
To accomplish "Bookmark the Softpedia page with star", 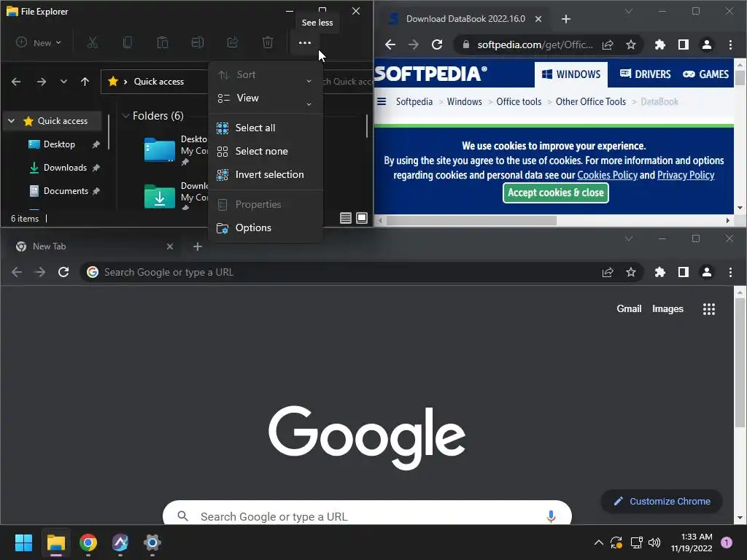I will [631, 44].
